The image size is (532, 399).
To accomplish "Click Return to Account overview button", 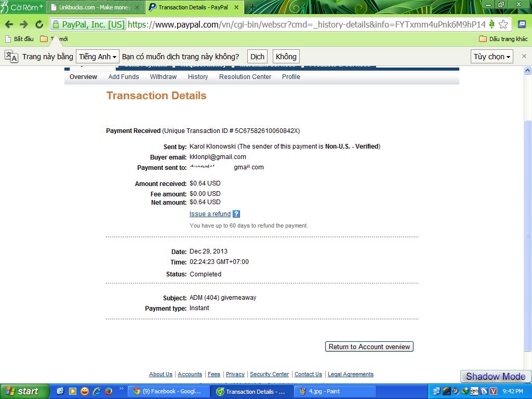I will tap(369, 347).
